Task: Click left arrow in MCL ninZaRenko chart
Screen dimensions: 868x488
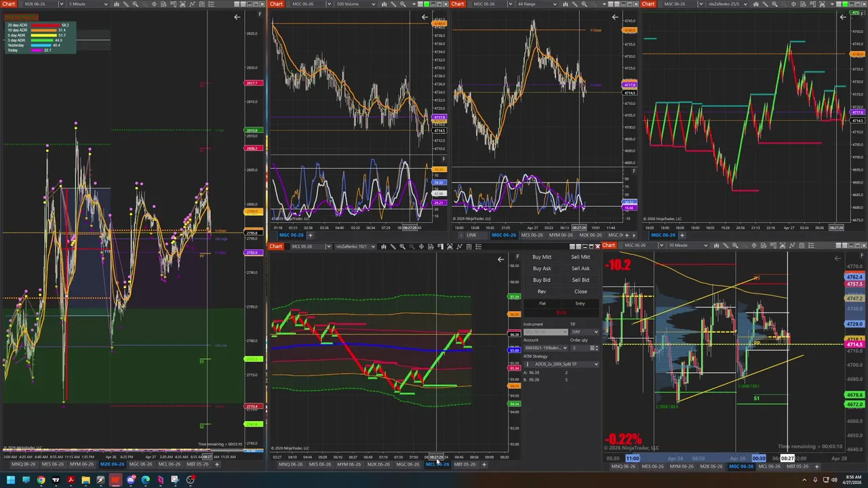Action: coord(500,260)
